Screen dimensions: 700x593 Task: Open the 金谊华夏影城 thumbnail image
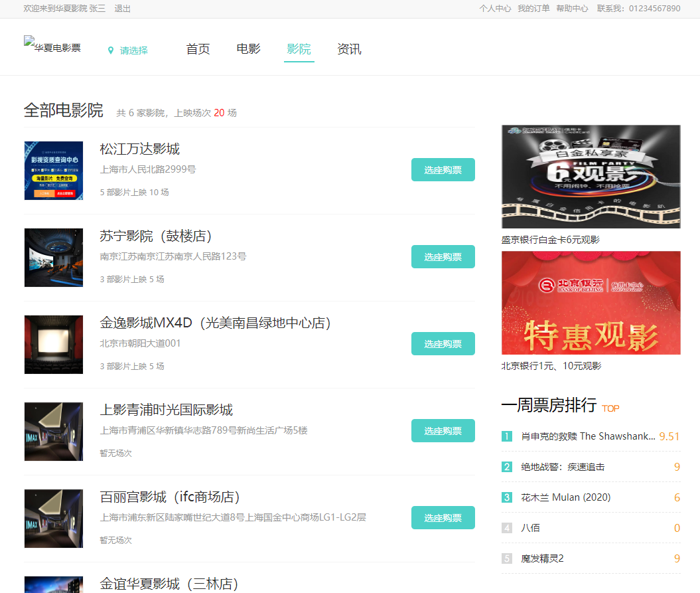pos(54,584)
